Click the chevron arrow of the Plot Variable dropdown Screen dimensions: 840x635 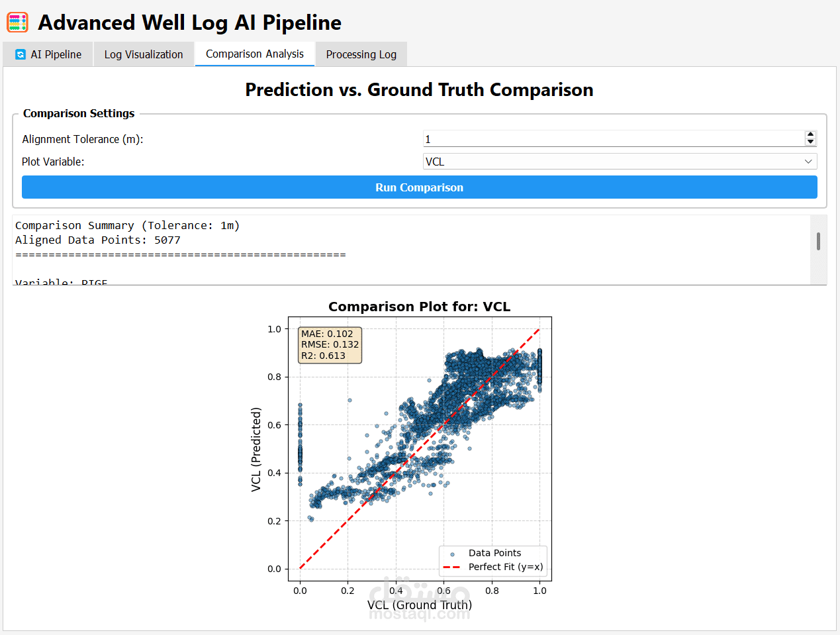point(808,162)
